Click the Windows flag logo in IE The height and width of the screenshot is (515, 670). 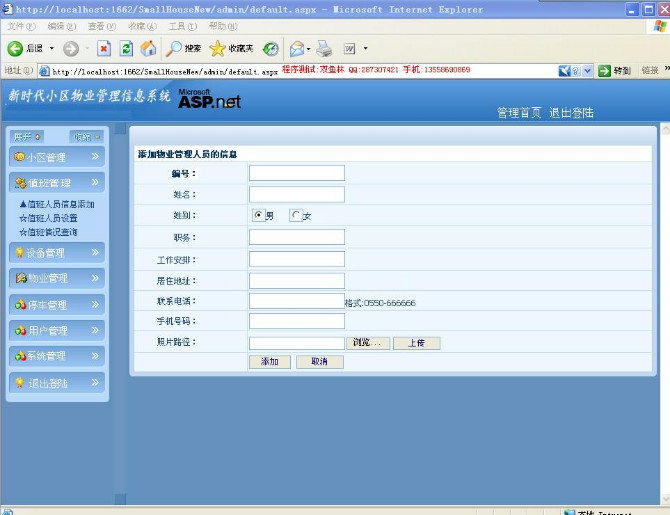(660, 26)
